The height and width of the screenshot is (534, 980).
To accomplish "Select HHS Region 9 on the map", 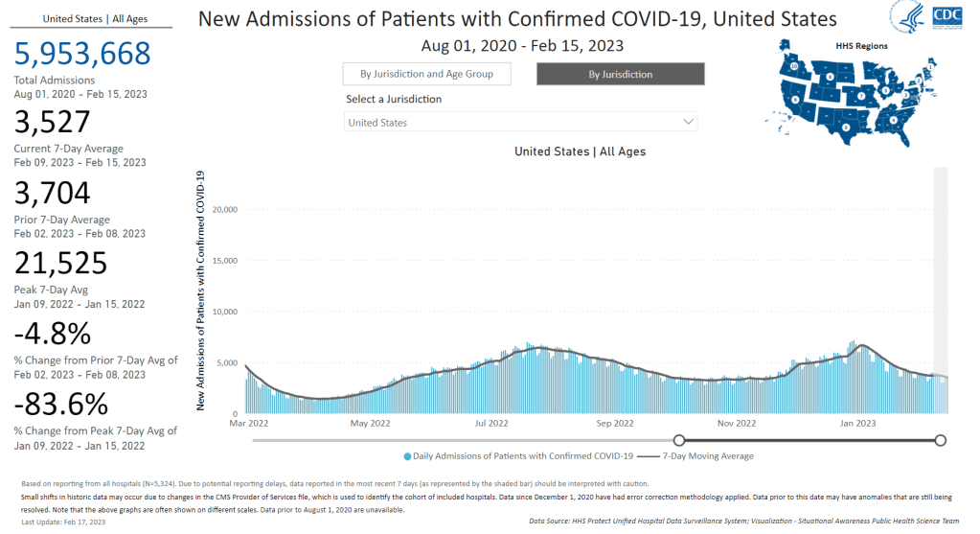I will pyautogui.click(x=794, y=98).
